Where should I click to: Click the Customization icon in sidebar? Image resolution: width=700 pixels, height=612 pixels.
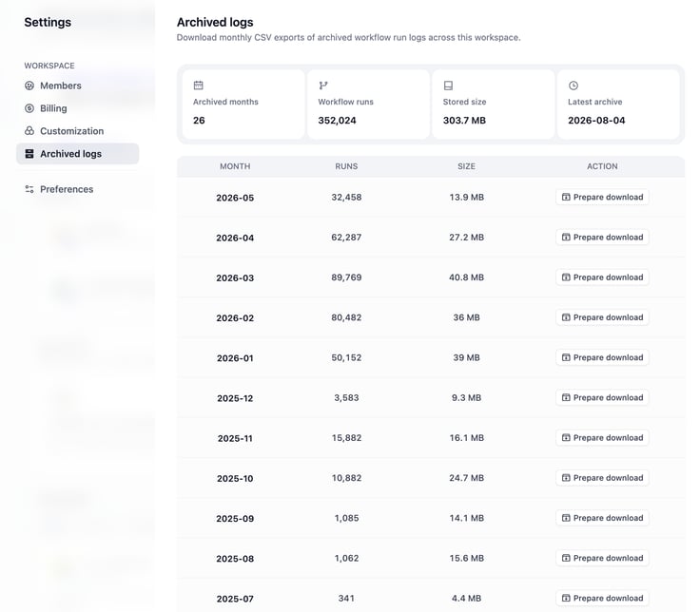(29, 131)
